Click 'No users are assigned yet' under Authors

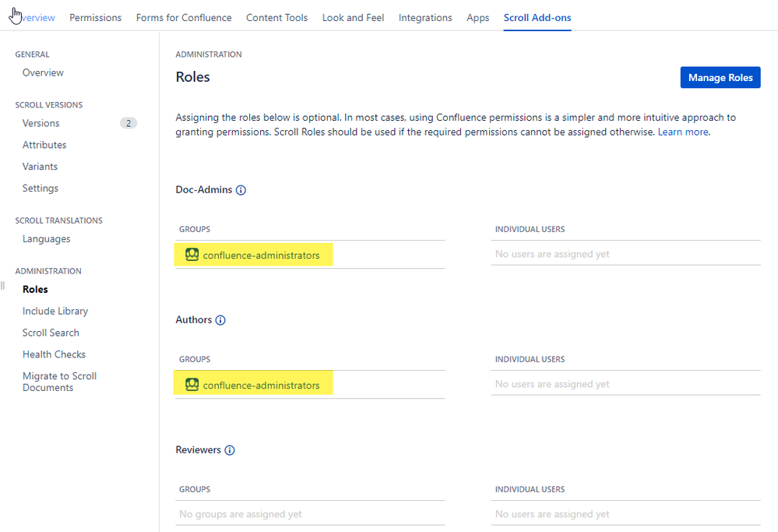pos(551,384)
